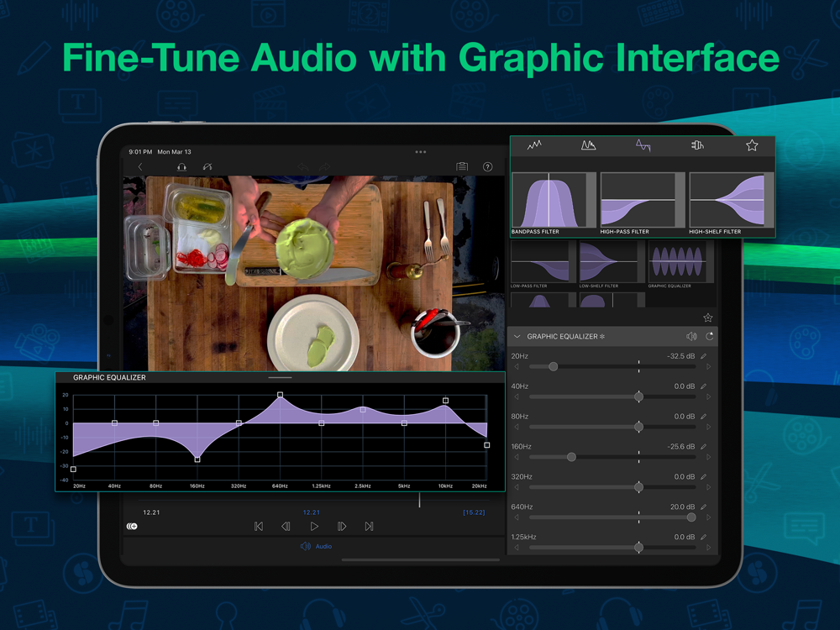Edit the 320Hz value with pencil
The width and height of the screenshot is (840, 630).
(703, 476)
